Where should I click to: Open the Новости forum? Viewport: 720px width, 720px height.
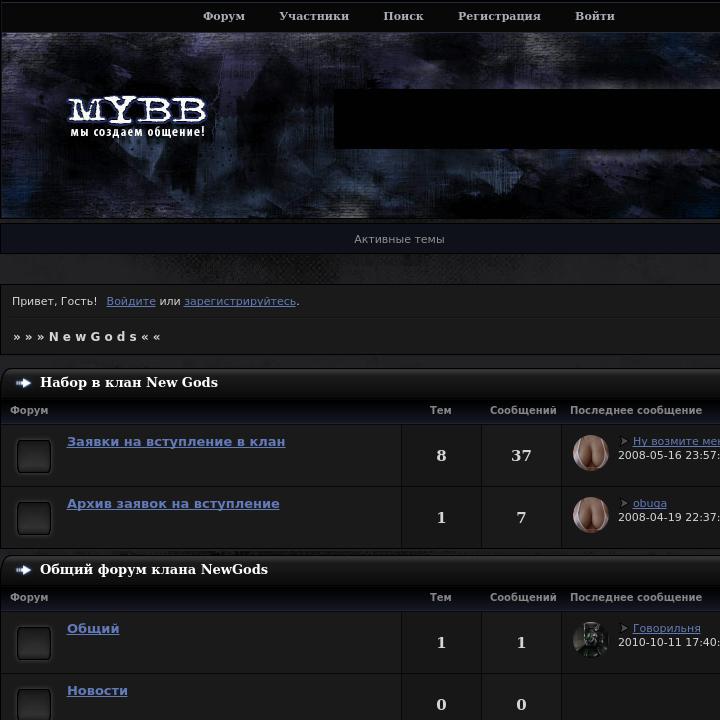(97, 690)
